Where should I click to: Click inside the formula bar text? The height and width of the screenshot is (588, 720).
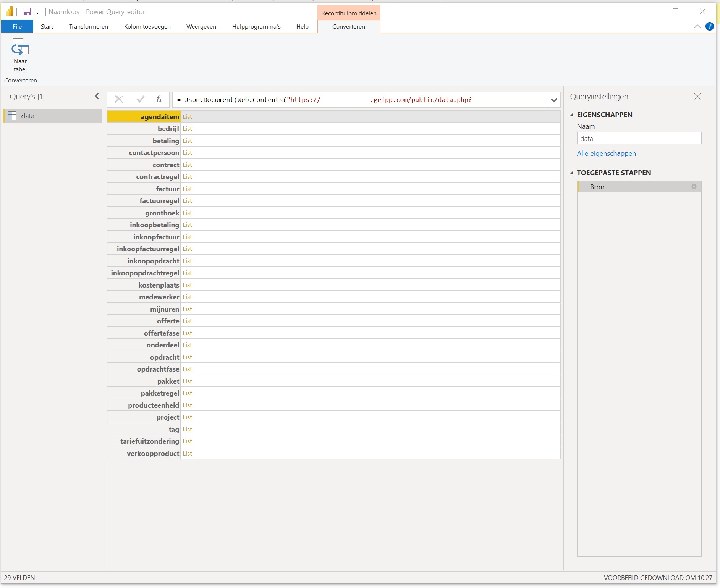360,100
